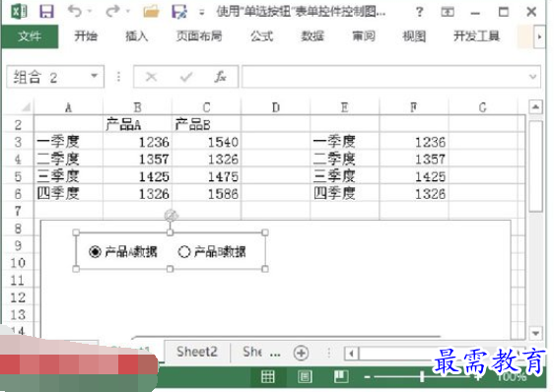554x392 pixels.
Task: Click value 1425 in column F
Action: [414, 176]
